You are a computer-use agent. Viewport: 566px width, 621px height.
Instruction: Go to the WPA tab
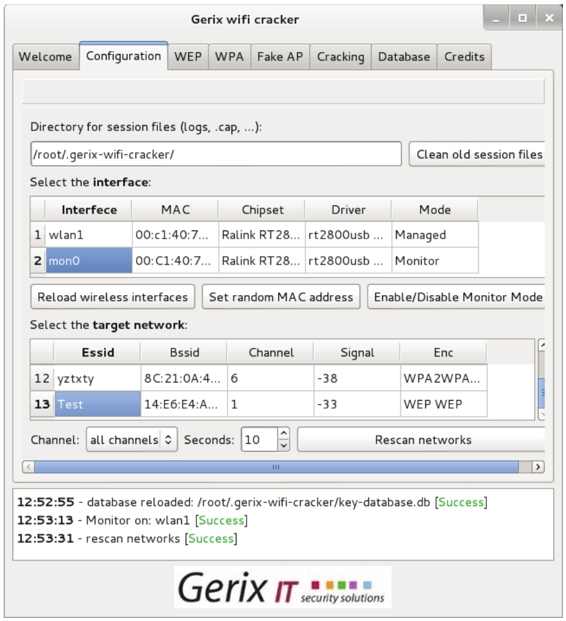pyautogui.click(x=229, y=57)
